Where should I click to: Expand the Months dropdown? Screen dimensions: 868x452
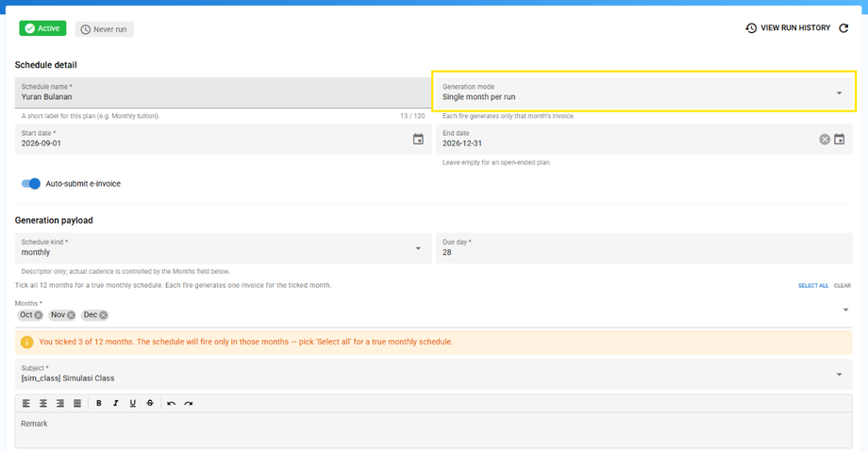tap(845, 310)
